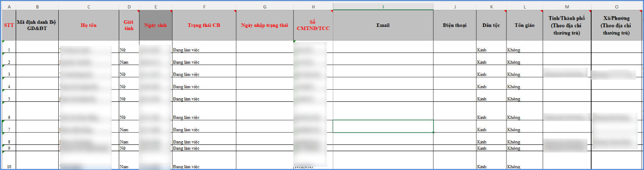
Task: Click the Không religion cell in row 7
Action: pyautogui.click(x=524, y=126)
